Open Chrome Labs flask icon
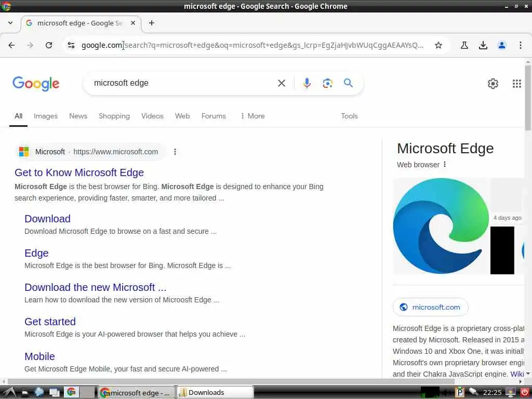Viewport: 532px width, 399px height. pos(464,45)
